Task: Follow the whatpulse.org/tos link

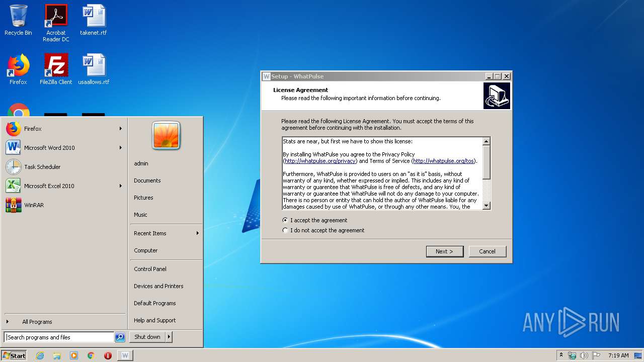Action: click(443, 161)
